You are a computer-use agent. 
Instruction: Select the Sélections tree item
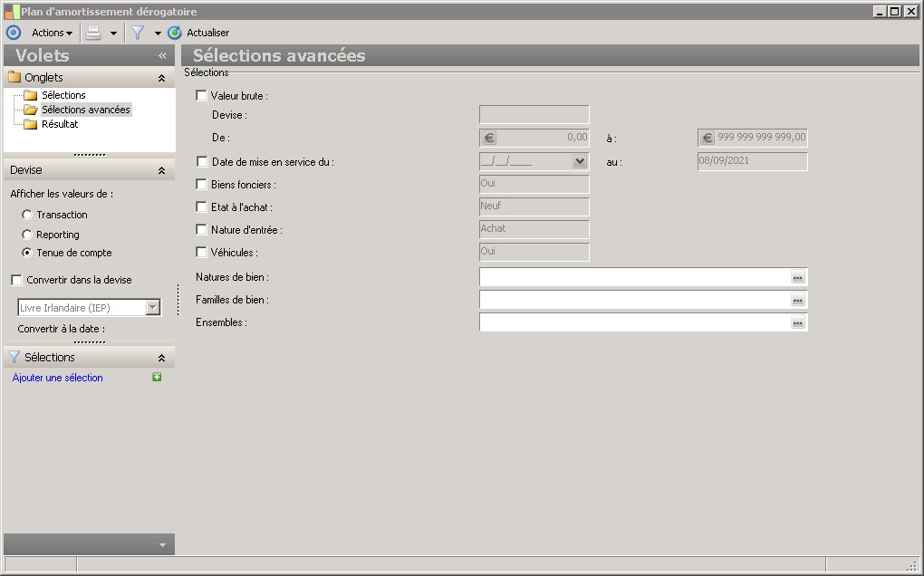coord(63,95)
